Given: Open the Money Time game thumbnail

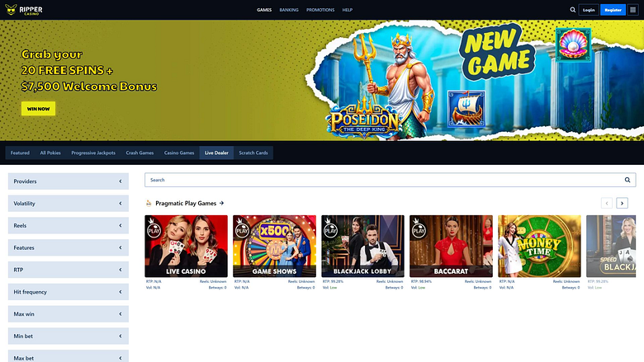Looking at the screenshot, I should (x=539, y=246).
